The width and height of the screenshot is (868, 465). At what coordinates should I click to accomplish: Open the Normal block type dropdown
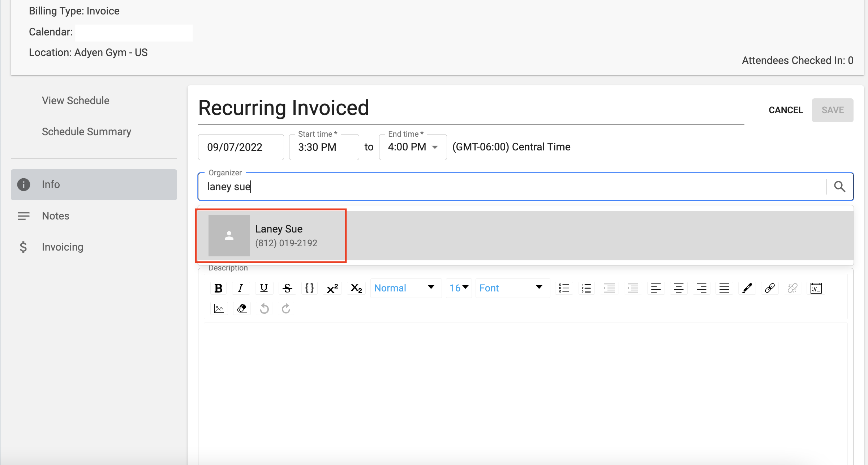pos(404,288)
